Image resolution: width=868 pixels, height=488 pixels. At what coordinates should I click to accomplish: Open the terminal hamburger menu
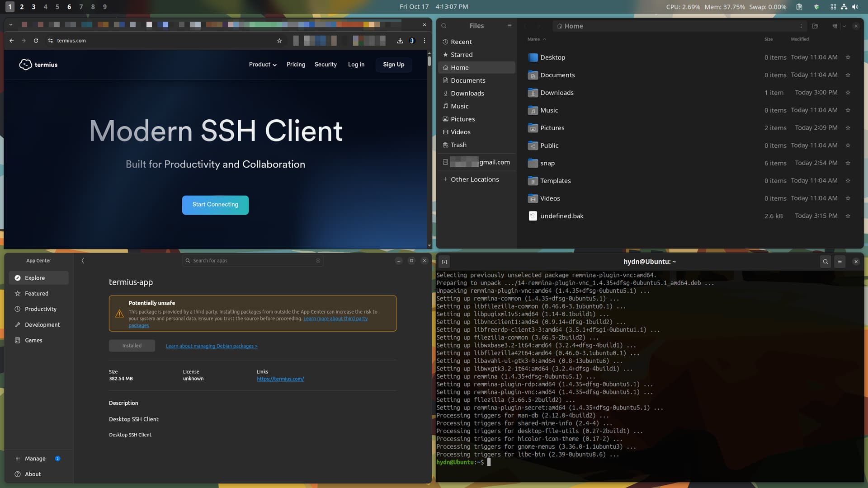pyautogui.click(x=840, y=262)
